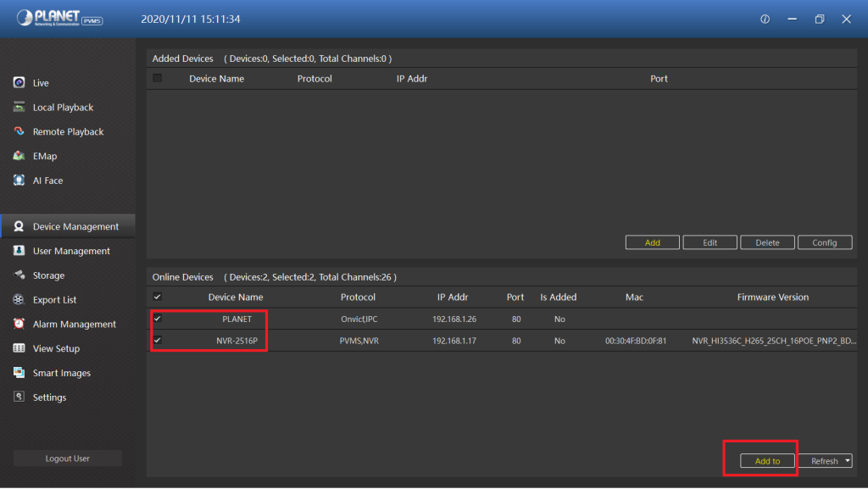
Task: Select the NVR-2516P device name cell
Action: pos(237,341)
